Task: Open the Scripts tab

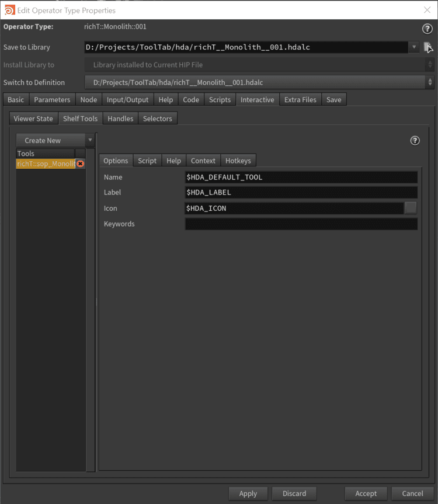Action: pyautogui.click(x=220, y=100)
